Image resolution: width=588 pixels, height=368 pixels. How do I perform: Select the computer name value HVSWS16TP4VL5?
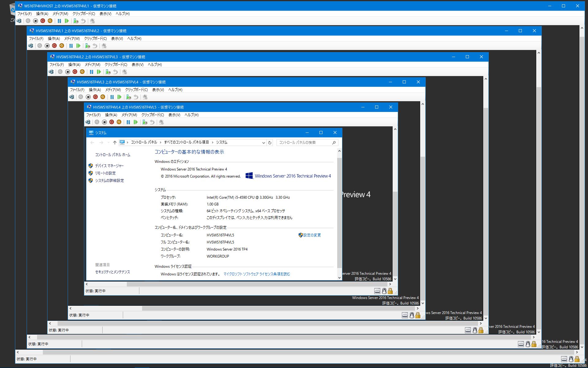point(220,235)
